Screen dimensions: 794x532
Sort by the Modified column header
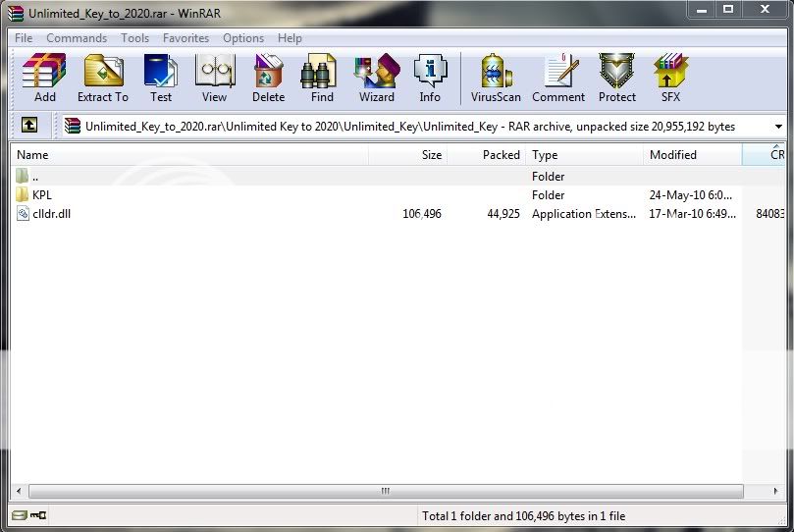click(692, 154)
